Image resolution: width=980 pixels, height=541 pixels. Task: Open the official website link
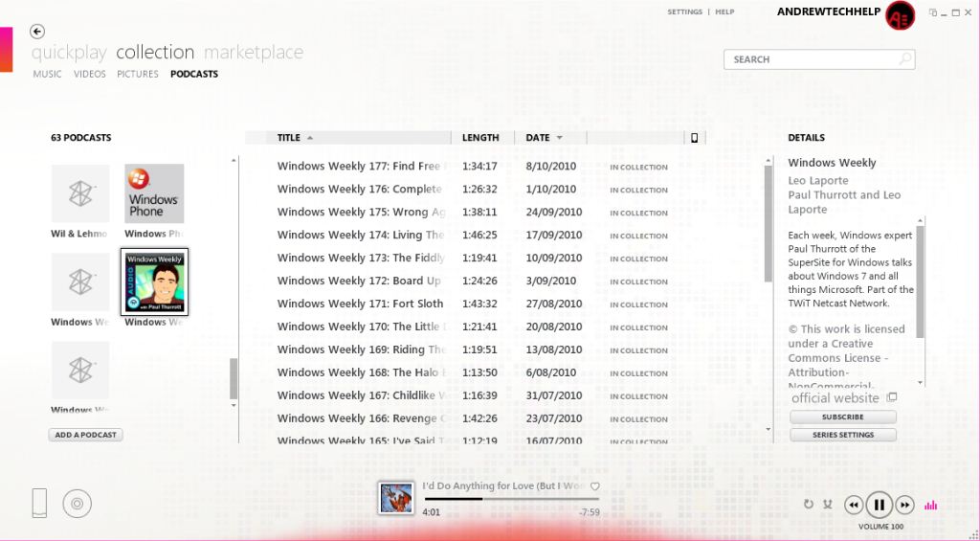pos(835,398)
